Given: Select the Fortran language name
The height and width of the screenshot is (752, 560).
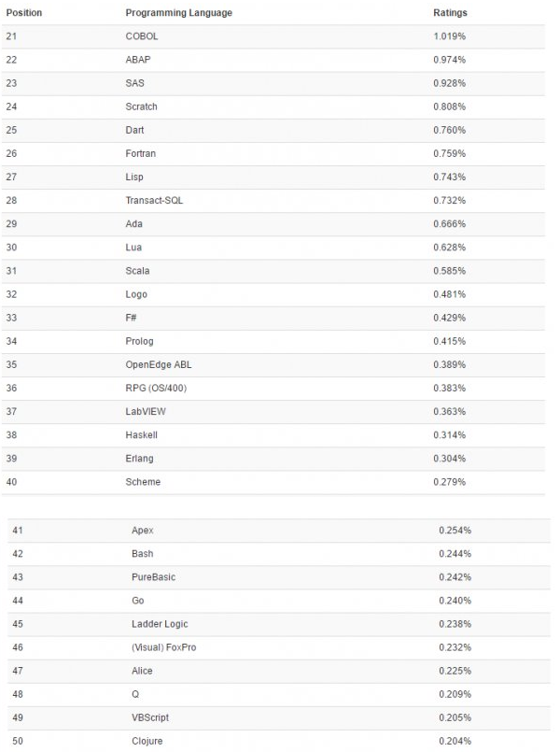Looking at the screenshot, I should pyautogui.click(x=141, y=153).
